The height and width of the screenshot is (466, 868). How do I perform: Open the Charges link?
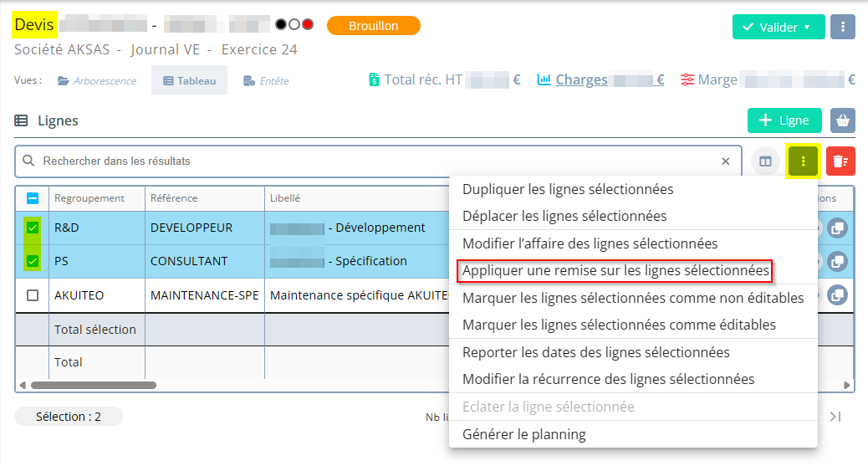(x=581, y=79)
